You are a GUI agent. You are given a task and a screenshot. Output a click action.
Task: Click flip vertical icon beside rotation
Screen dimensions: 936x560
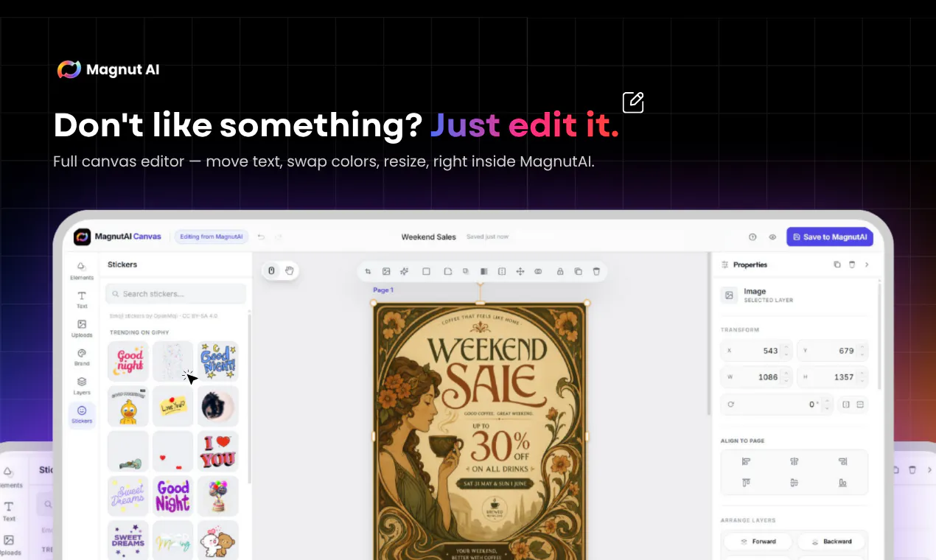click(x=860, y=405)
